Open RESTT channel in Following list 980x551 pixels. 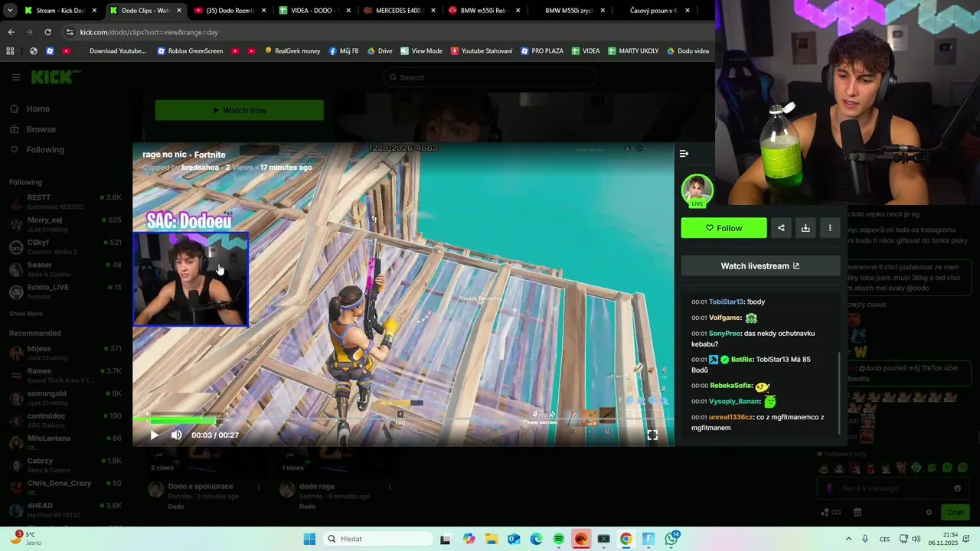click(65, 201)
